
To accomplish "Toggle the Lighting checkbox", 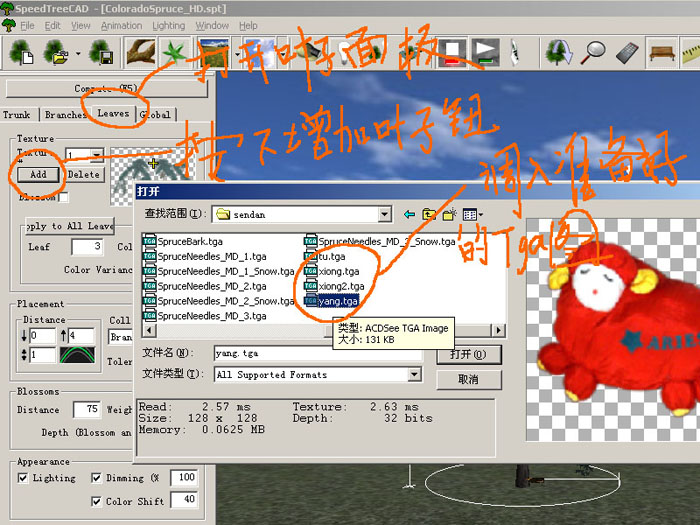I will (x=23, y=478).
